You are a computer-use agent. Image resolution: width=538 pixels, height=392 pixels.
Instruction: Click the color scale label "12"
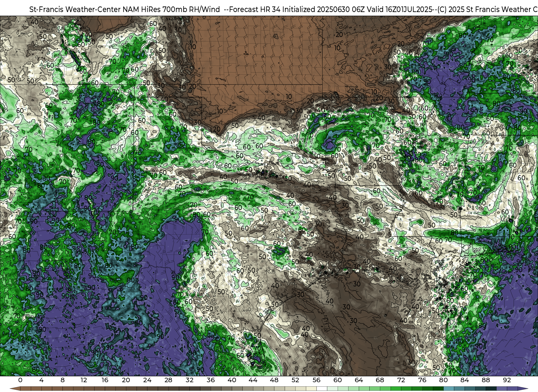pyautogui.click(x=84, y=380)
